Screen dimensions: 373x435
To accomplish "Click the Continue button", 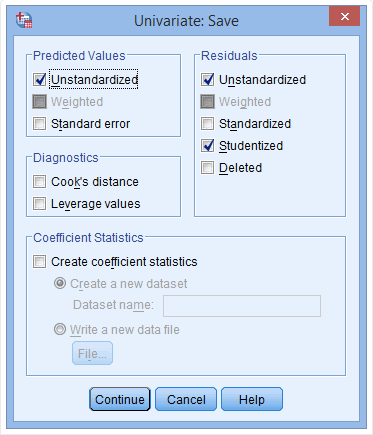I will pos(120,399).
